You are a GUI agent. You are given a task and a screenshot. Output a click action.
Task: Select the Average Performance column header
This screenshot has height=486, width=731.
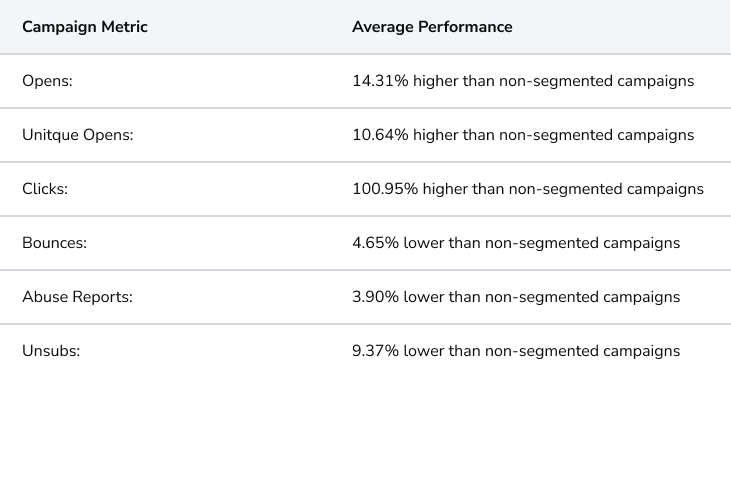point(432,27)
